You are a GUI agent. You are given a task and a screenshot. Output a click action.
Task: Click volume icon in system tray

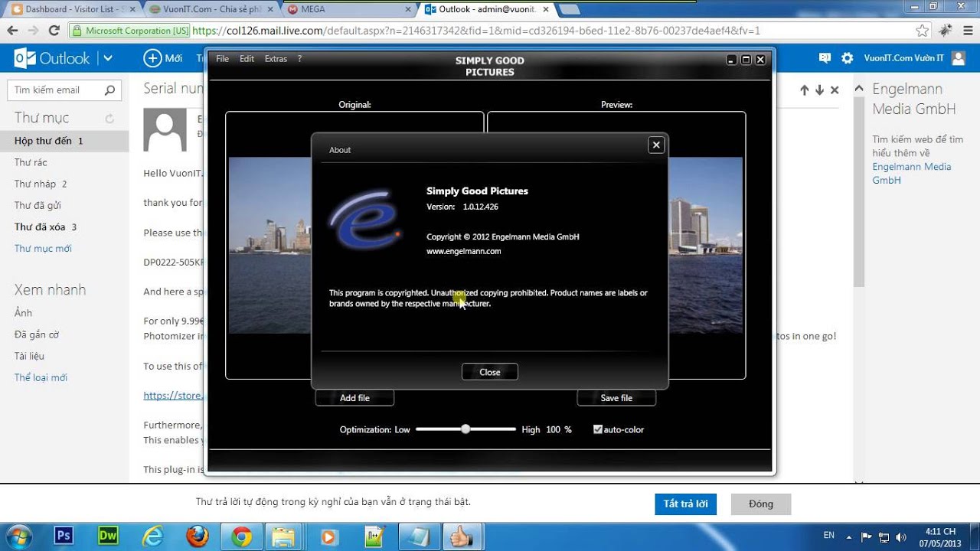(x=900, y=537)
